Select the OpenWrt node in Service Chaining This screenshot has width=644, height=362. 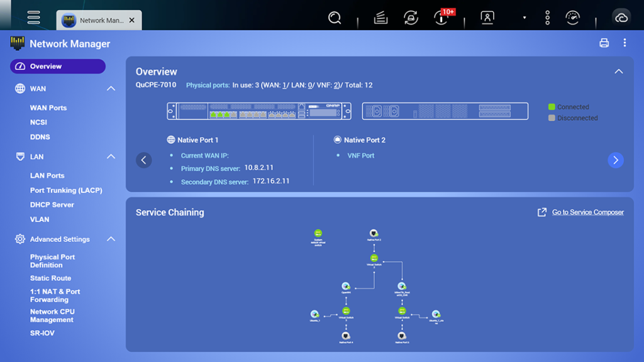(x=345, y=287)
